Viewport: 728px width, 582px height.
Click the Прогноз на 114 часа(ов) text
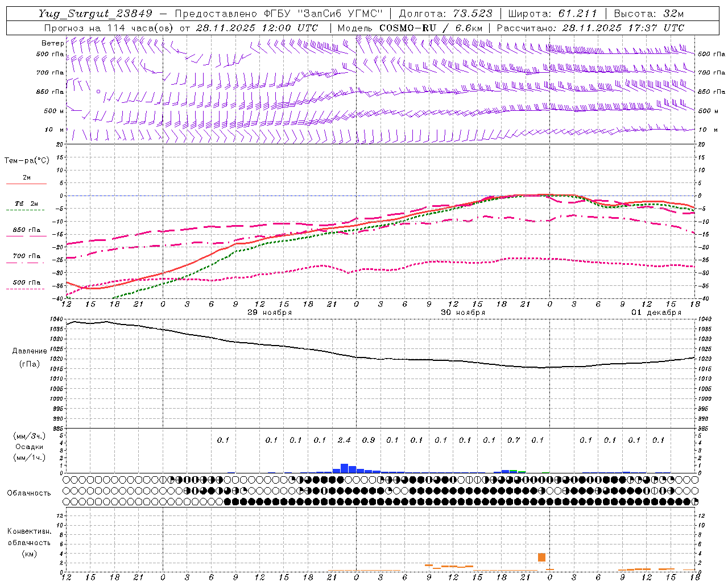(x=109, y=28)
